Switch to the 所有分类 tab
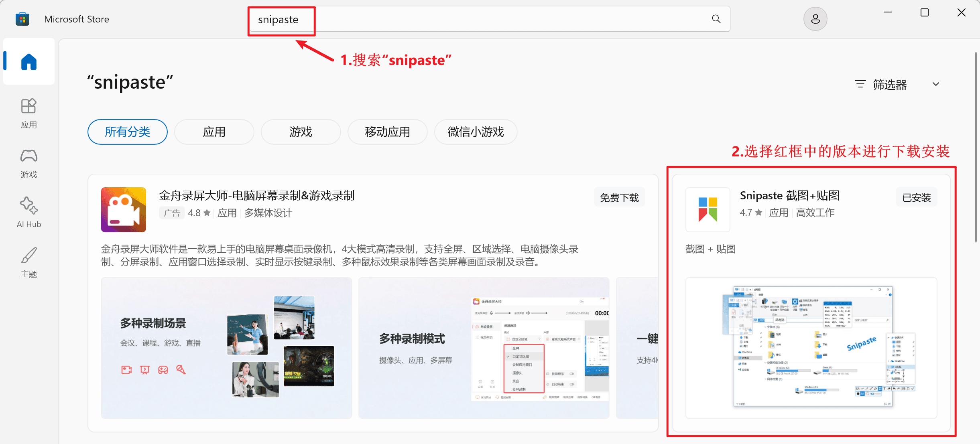The width and height of the screenshot is (980, 444). (x=127, y=132)
